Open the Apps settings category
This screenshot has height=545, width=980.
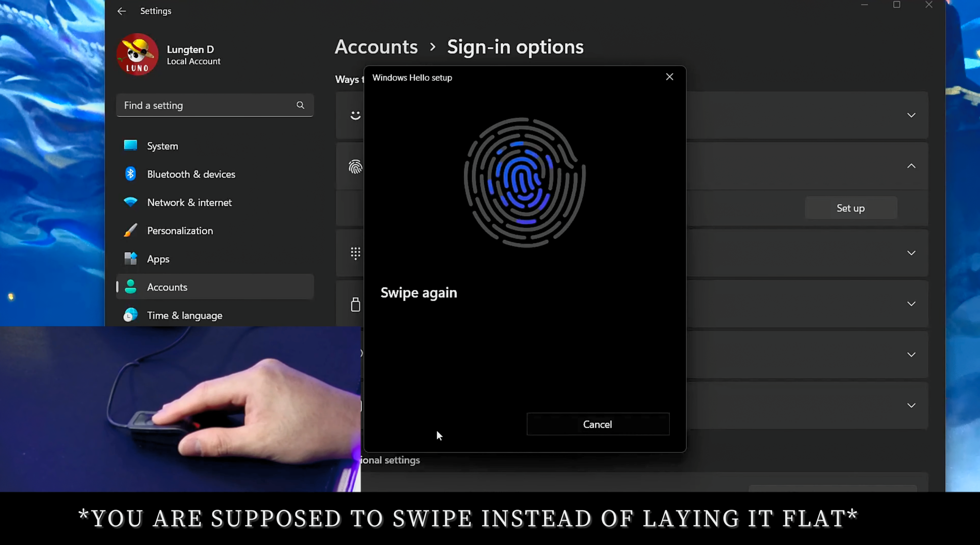[x=215, y=259]
